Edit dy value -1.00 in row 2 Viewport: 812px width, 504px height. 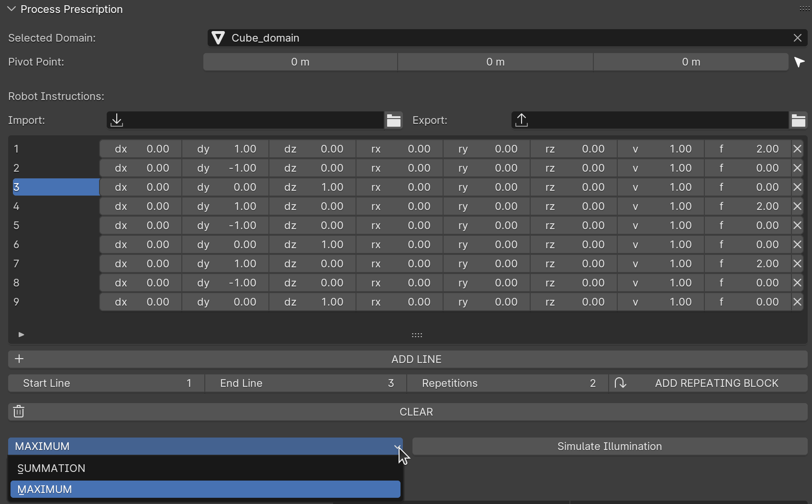(x=225, y=168)
